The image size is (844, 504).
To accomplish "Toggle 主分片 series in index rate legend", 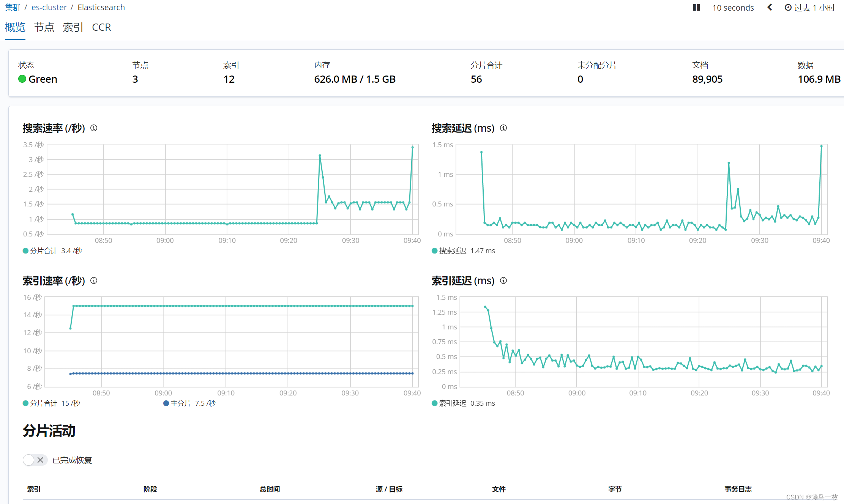I will click(181, 403).
